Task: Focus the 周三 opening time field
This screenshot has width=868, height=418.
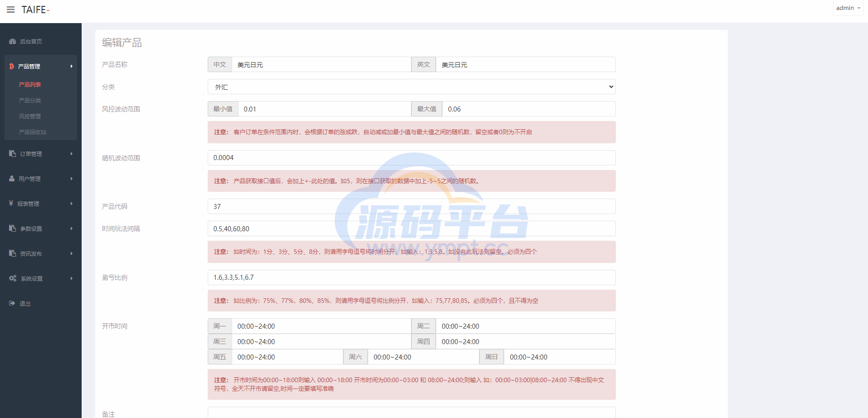Action: point(321,341)
